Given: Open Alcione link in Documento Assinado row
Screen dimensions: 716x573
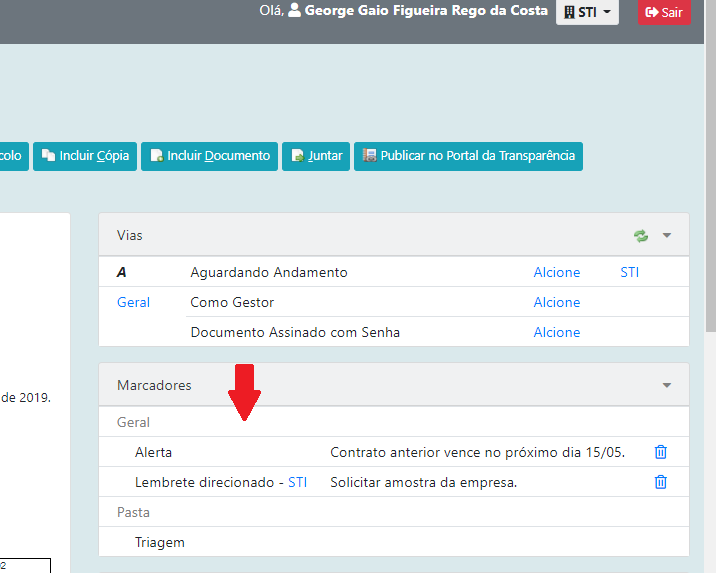Looking at the screenshot, I should [x=556, y=332].
